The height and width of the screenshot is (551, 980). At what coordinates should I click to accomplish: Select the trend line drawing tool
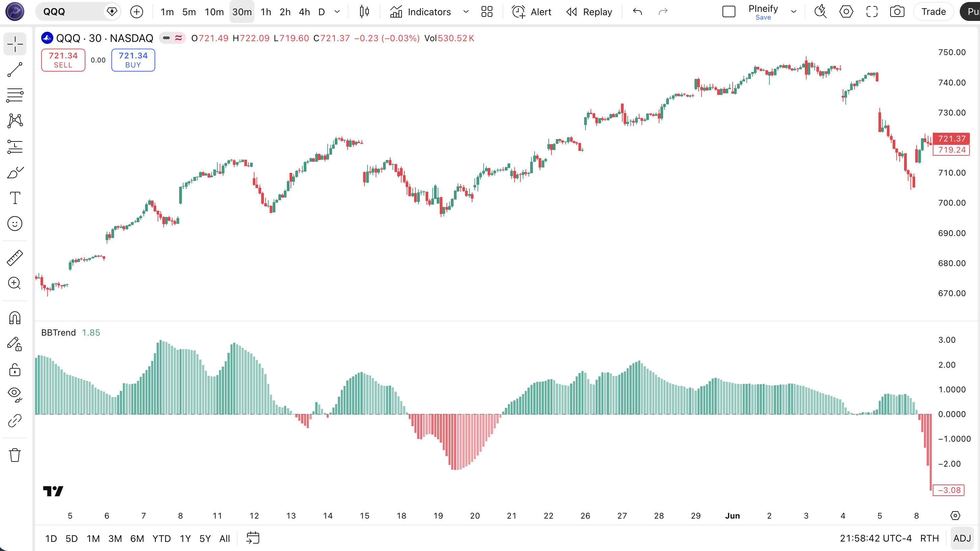coord(15,70)
